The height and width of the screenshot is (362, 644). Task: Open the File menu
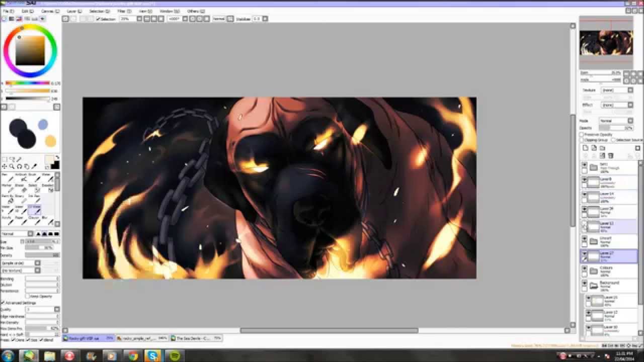[x=9, y=11]
